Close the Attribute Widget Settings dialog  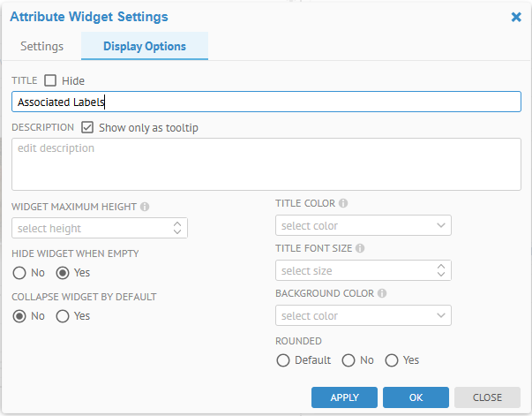pos(516,16)
